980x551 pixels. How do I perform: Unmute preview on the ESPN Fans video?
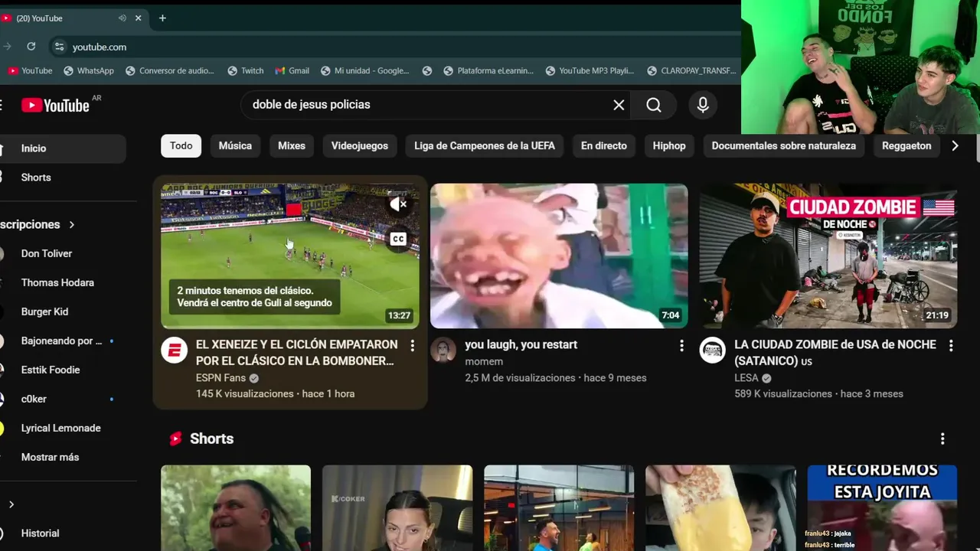click(x=398, y=204)
